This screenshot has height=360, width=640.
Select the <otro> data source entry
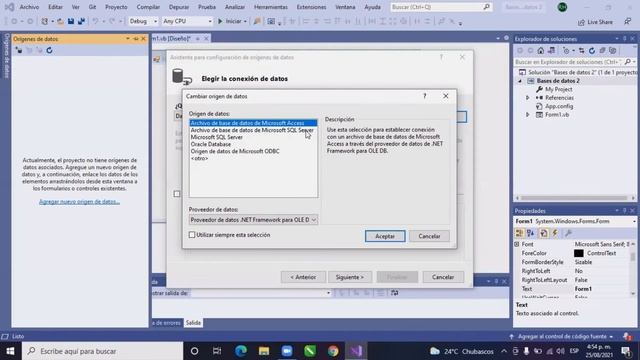pos(199,158)
